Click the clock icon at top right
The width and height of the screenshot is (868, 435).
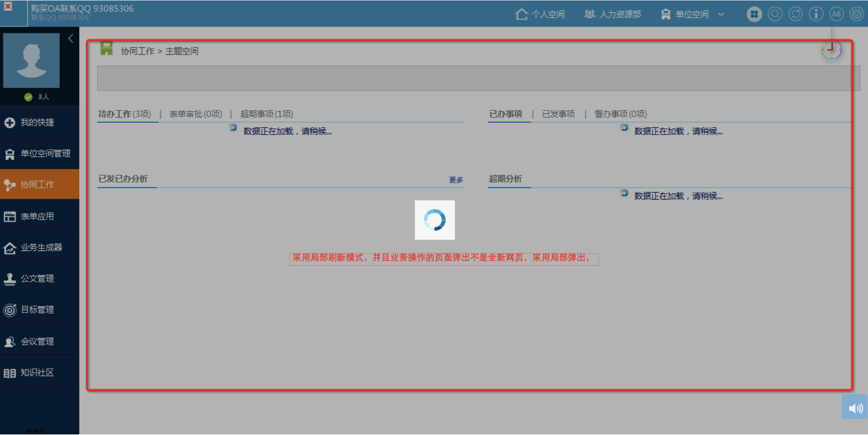(832, 50)
